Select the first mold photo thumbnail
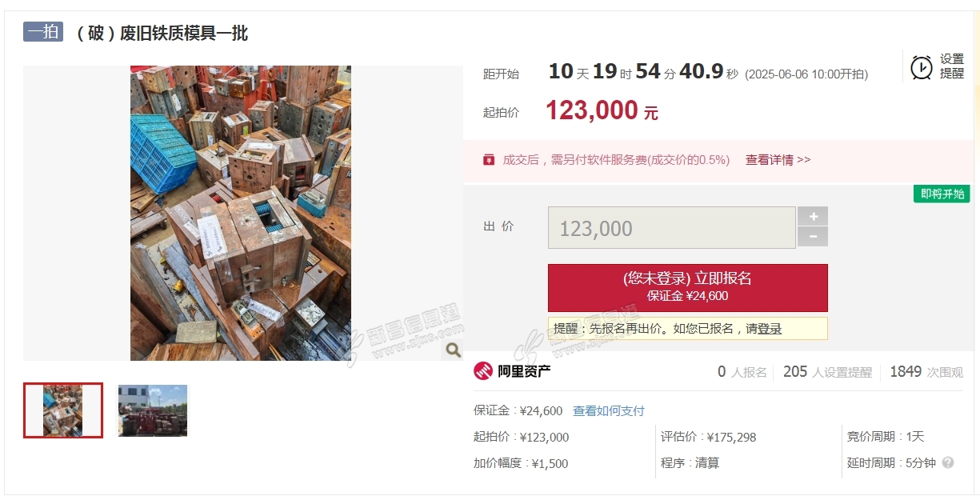Image resolution: width=980 pixels, height=500 pixels. (63, 410)
